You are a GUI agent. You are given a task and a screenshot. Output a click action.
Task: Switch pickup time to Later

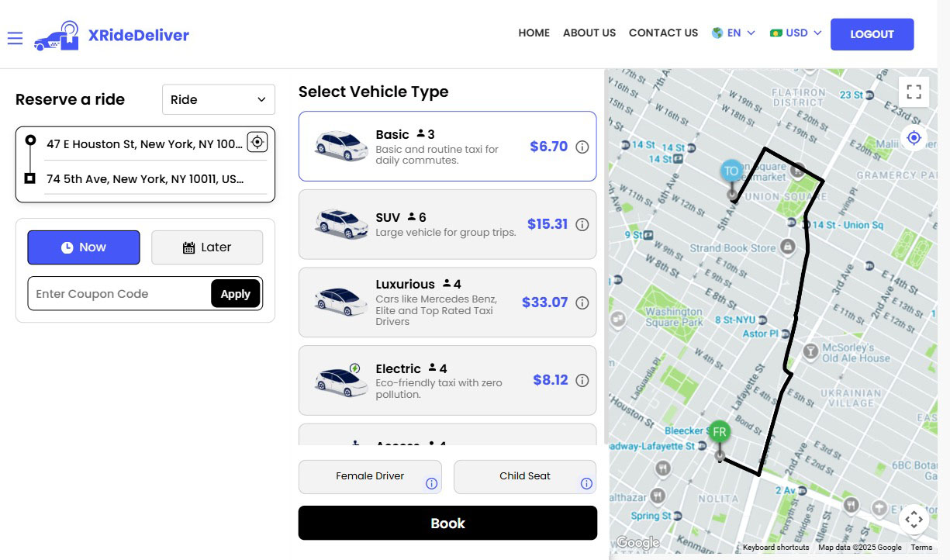click(x=206, y=247)
